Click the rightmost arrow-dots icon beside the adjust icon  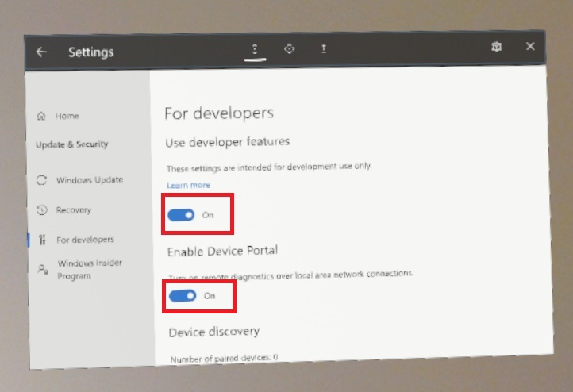tap(324, 48)
